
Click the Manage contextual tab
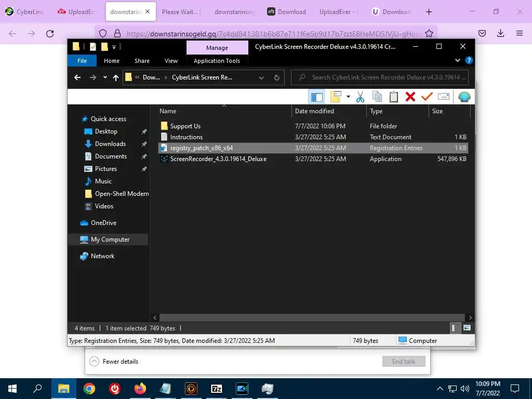click(x=217, y=48)
